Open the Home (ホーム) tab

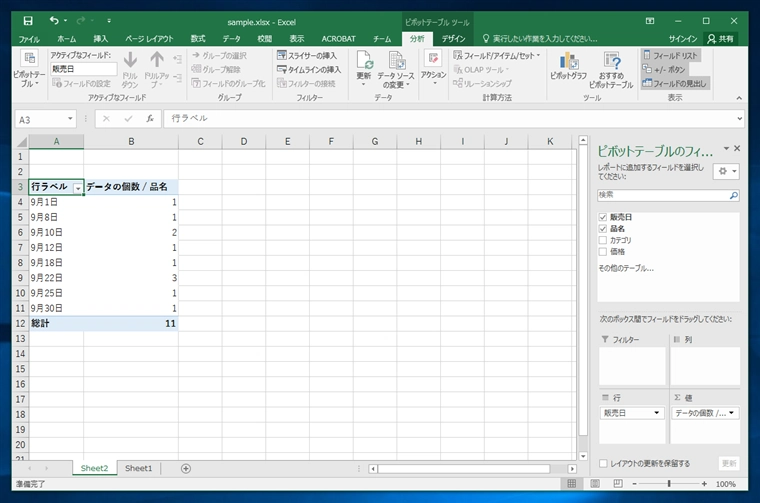click(x=66, y=39)
